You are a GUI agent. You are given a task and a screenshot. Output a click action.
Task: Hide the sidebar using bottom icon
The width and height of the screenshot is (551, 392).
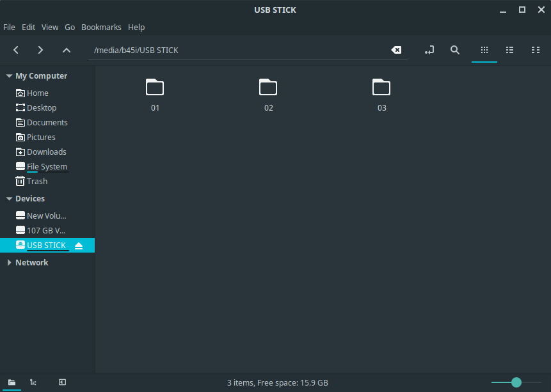pos(62,382)
